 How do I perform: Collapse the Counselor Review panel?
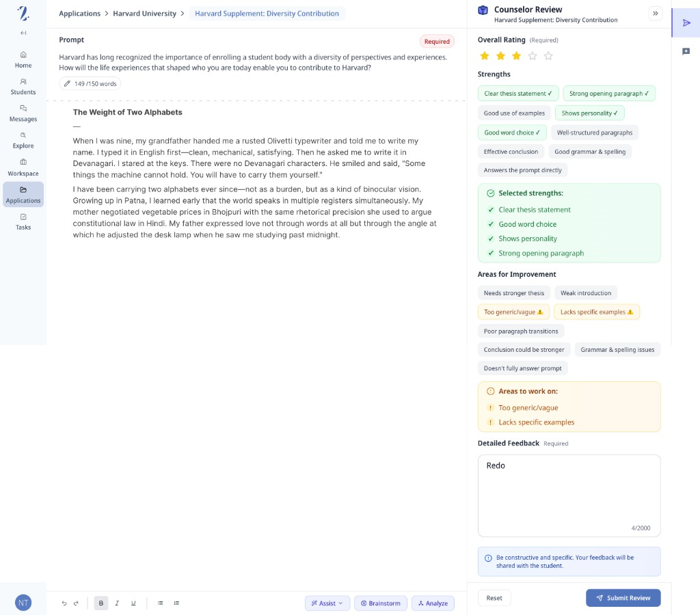(x=655, y=14)
